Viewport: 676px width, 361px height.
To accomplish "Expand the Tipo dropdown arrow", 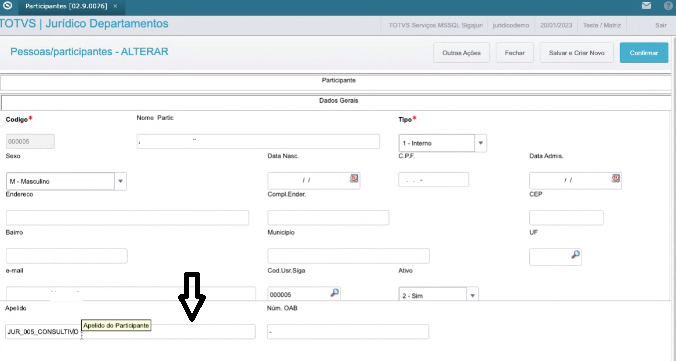I will 480,143.
